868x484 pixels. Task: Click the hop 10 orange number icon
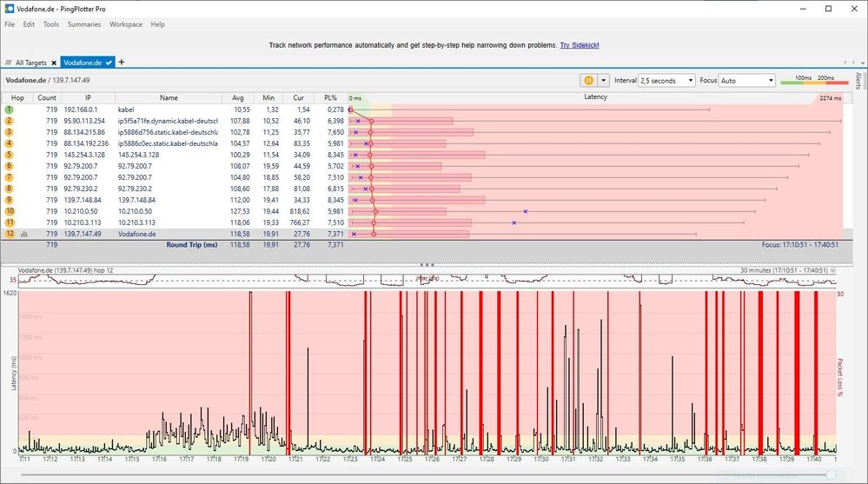[10, 211]
